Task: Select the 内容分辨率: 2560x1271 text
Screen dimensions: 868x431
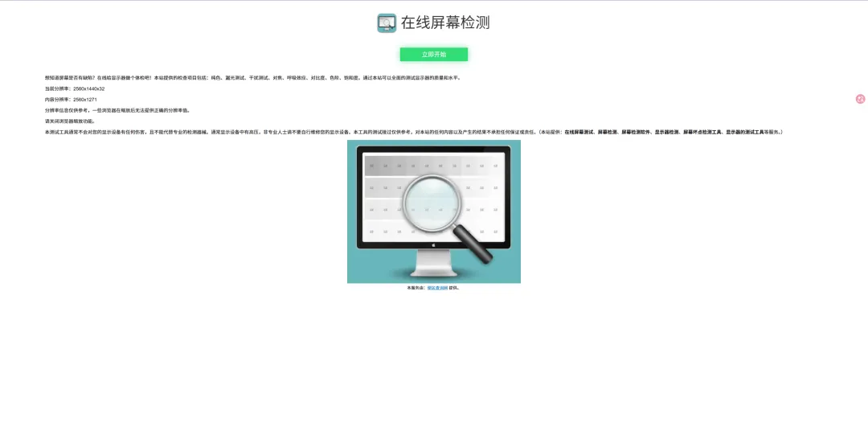Action: coord(71,100)
